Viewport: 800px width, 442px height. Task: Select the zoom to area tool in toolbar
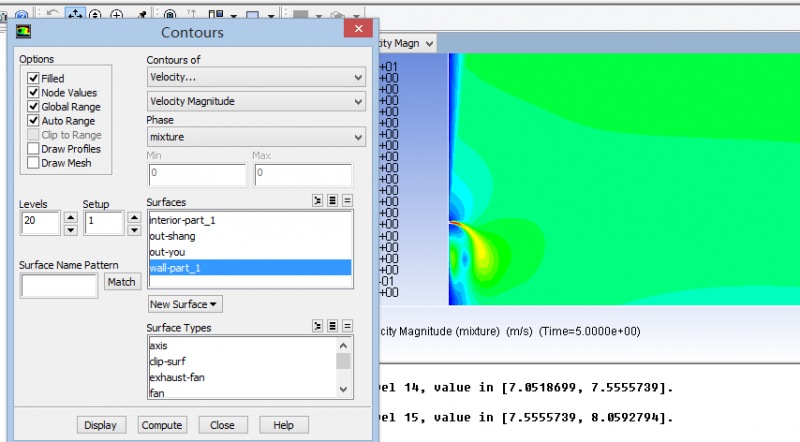click(x=116, y=15)
